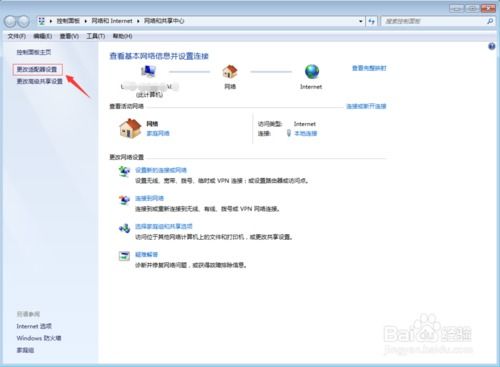Open 家庭组 under See also
500x367 pixels.
point(25,350)
